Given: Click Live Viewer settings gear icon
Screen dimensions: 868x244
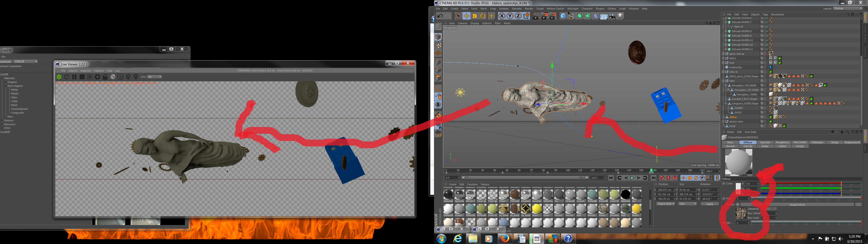Looking at the screenshot, I should point(97,77).
